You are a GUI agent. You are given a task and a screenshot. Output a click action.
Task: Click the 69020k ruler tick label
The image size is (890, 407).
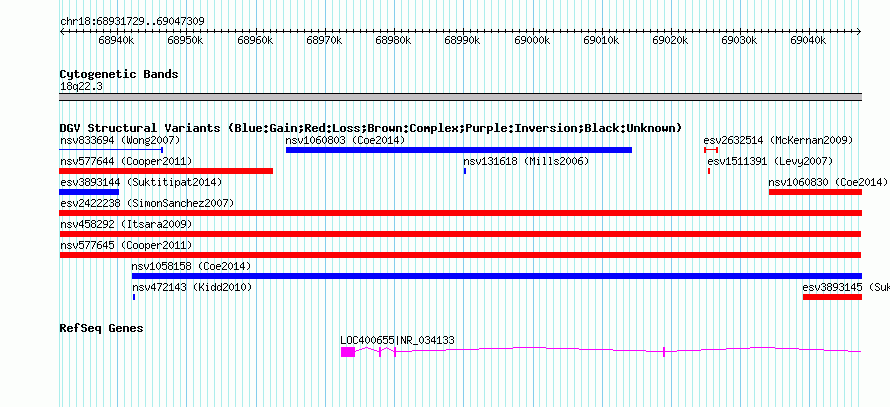(x=670, y=40)
